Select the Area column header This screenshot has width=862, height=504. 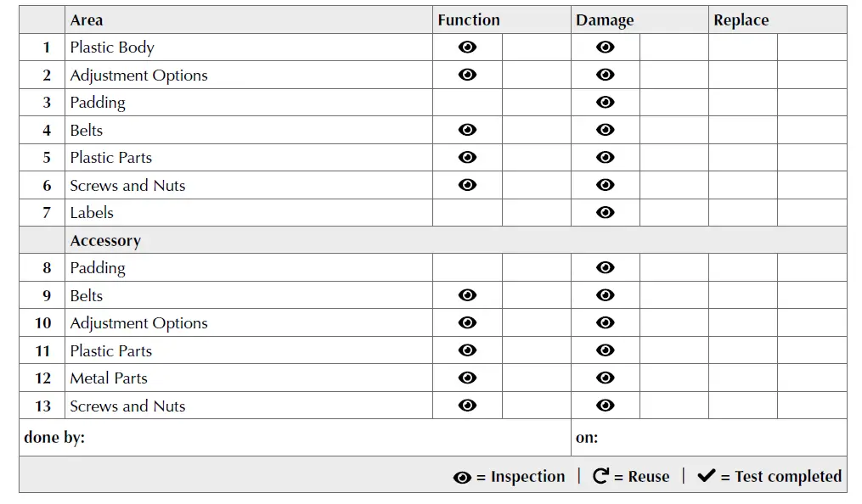click(87, 20)
